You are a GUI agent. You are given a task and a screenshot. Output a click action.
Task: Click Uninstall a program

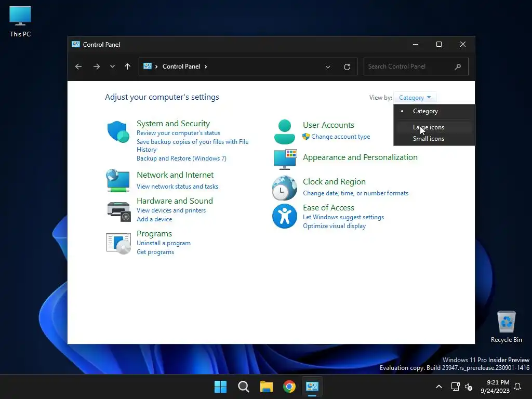164,243
